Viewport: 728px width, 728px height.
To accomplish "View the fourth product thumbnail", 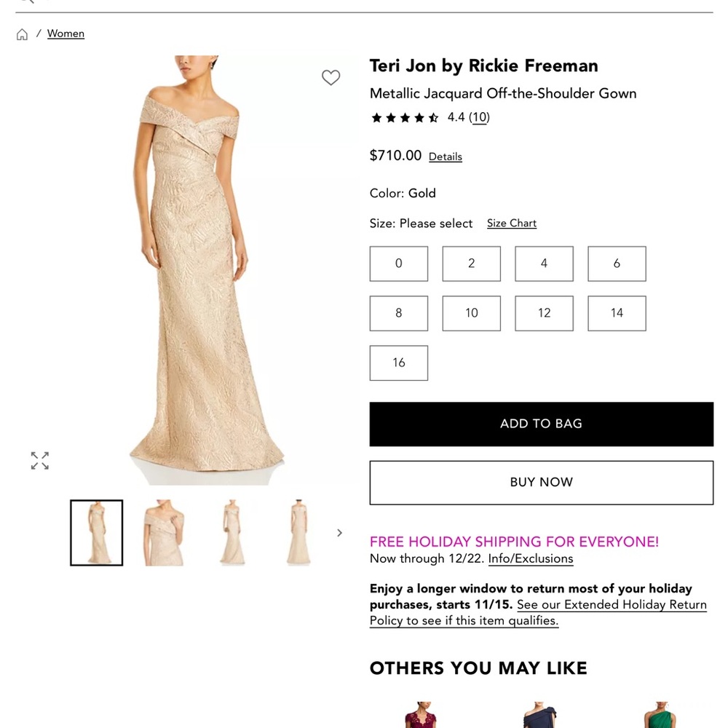I will coord(299,532).
